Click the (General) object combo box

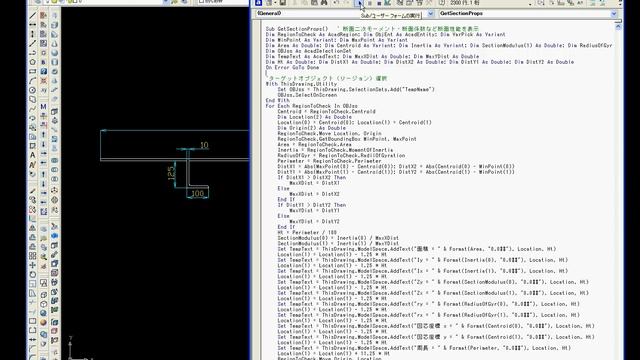pyautogui.click(x=345, y=13)
